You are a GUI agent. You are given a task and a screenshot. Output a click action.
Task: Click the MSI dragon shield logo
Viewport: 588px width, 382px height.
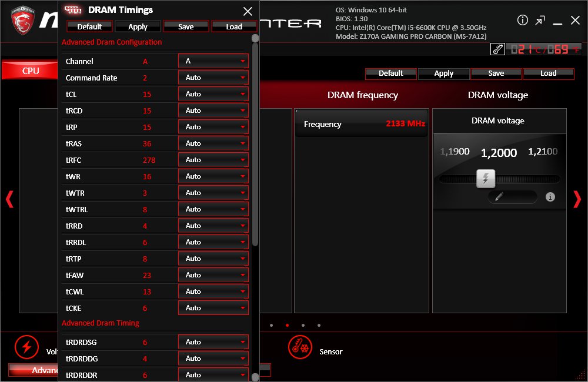coord(22,20)
